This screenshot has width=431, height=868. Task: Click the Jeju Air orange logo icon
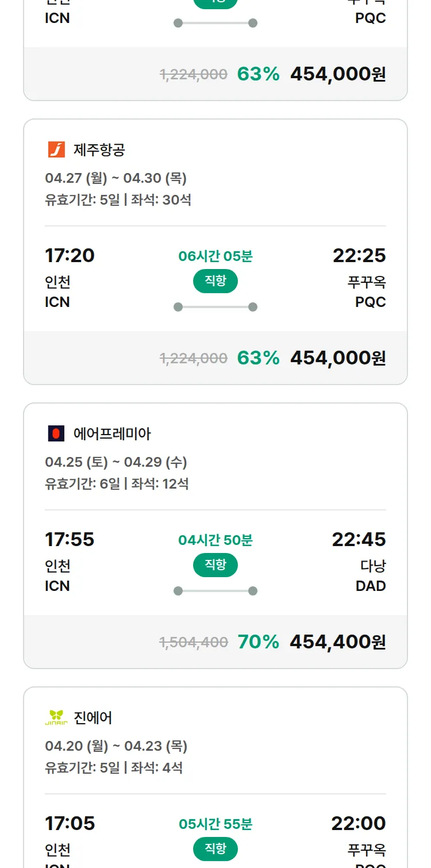pyautogui.click(x=56, y=150)
